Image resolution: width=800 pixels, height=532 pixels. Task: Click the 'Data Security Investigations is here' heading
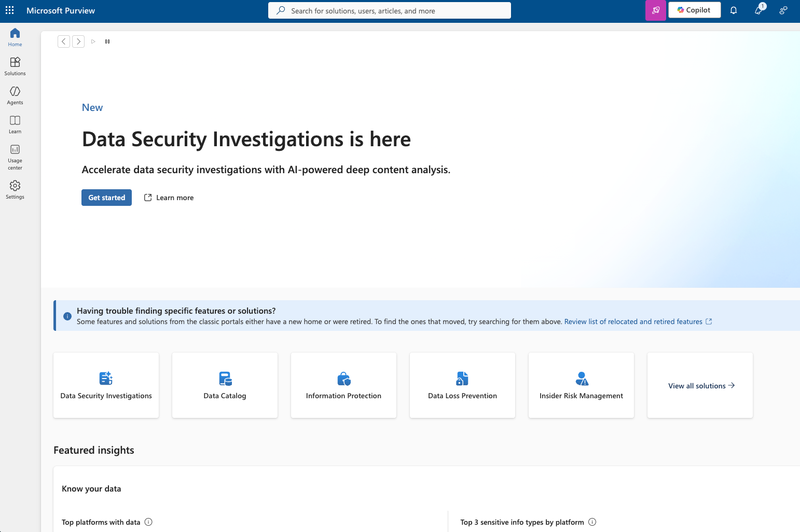click(x=246, y=139)
